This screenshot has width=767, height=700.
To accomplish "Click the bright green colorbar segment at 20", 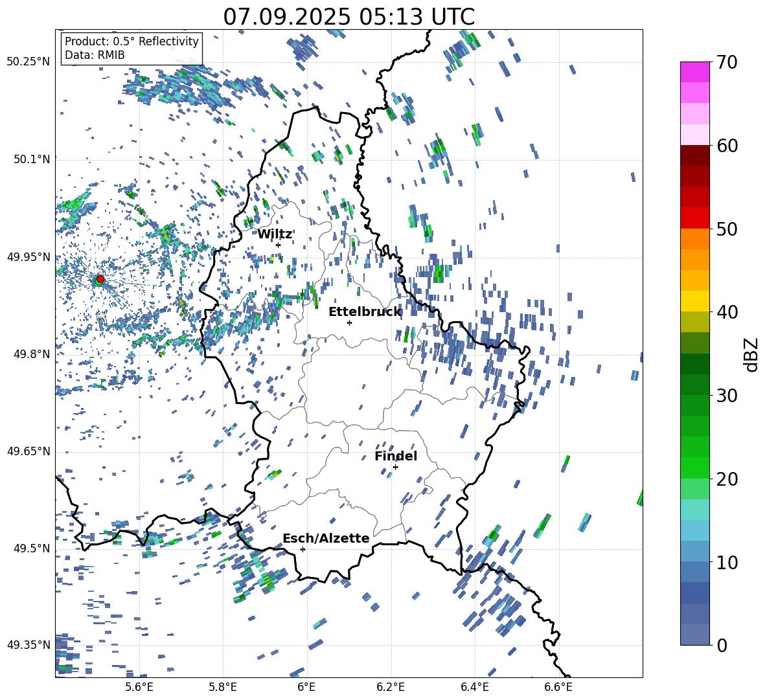I will pos(695,468).
